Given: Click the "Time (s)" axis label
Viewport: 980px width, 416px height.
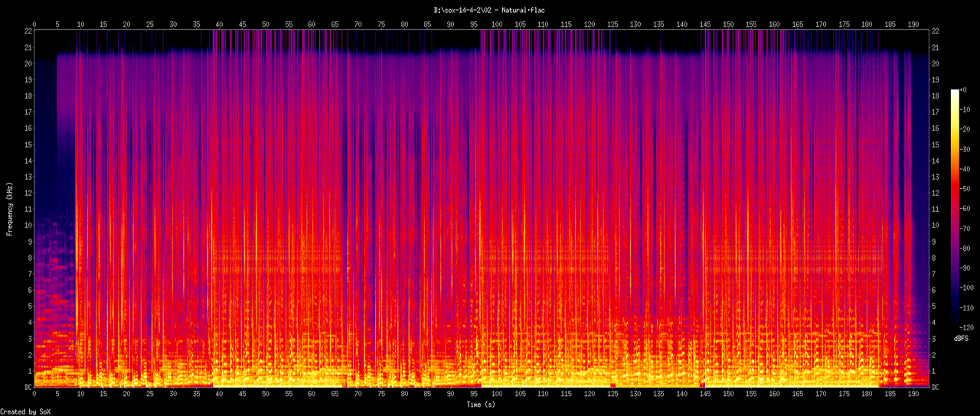Looking at the screenshot, I should click(482, 404).
